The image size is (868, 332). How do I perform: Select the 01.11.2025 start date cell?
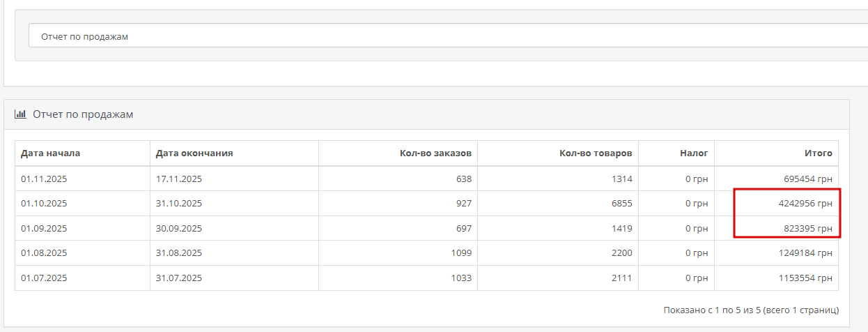(x=44, y=179)
